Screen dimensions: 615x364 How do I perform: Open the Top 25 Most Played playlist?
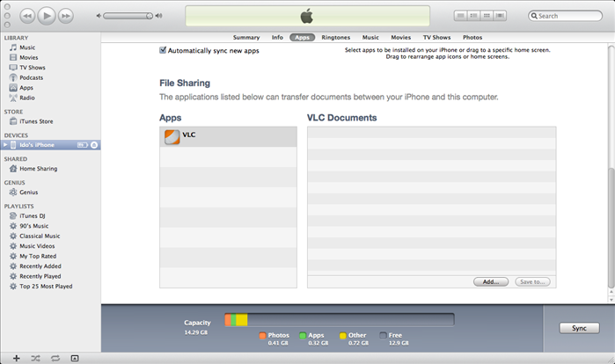point(46,287)
